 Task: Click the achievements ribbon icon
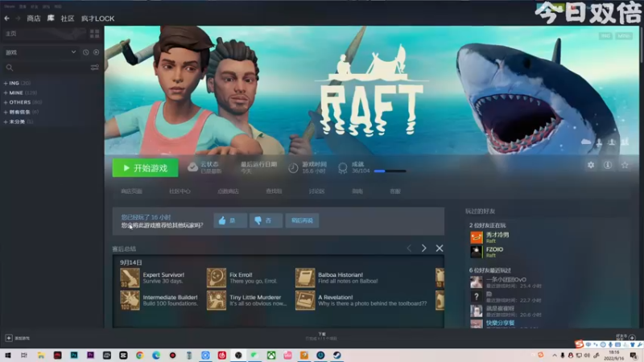343,167
